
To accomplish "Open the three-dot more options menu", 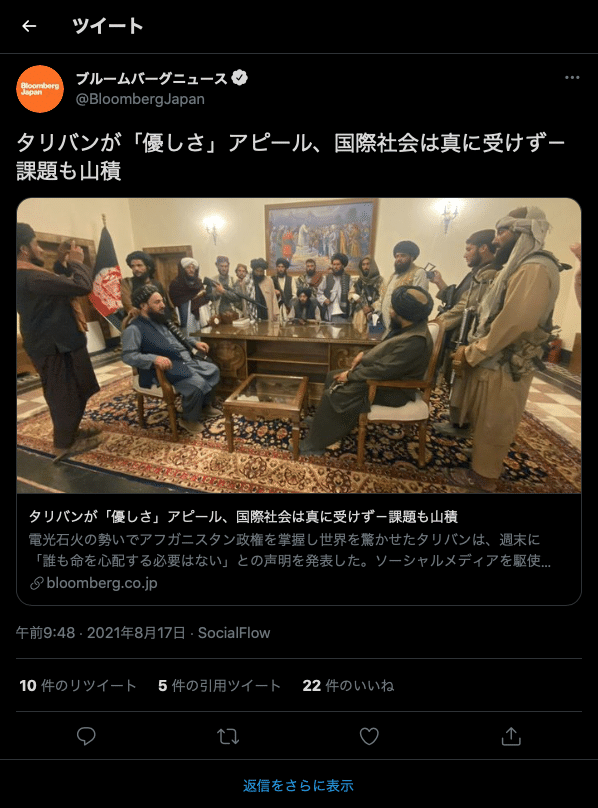I will coord(572,77).
